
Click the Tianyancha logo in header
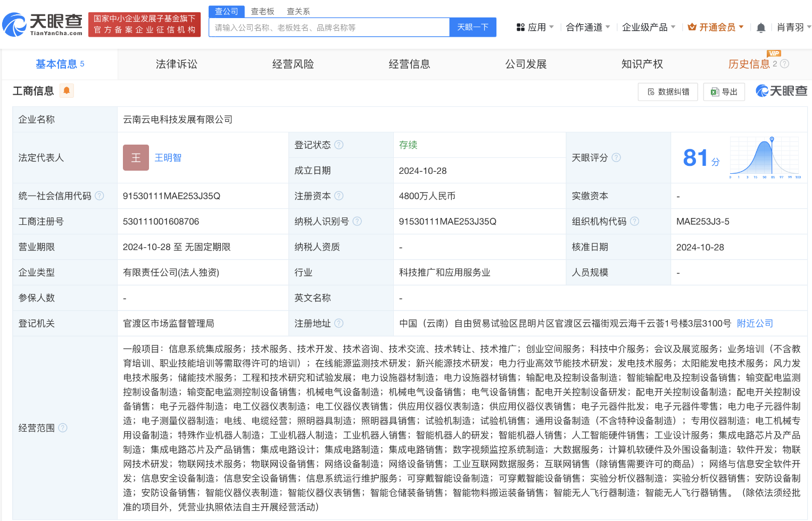coord(43,24)
